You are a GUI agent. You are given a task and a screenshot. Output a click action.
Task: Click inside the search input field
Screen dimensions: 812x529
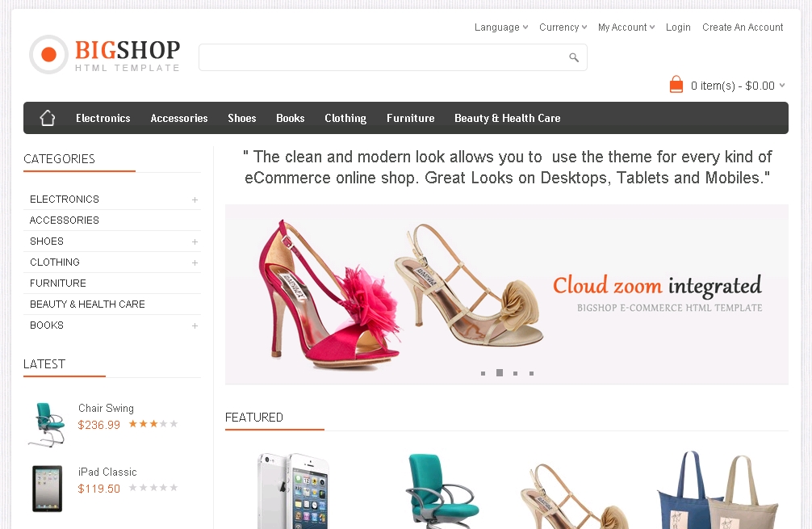[x=379, y=57]
